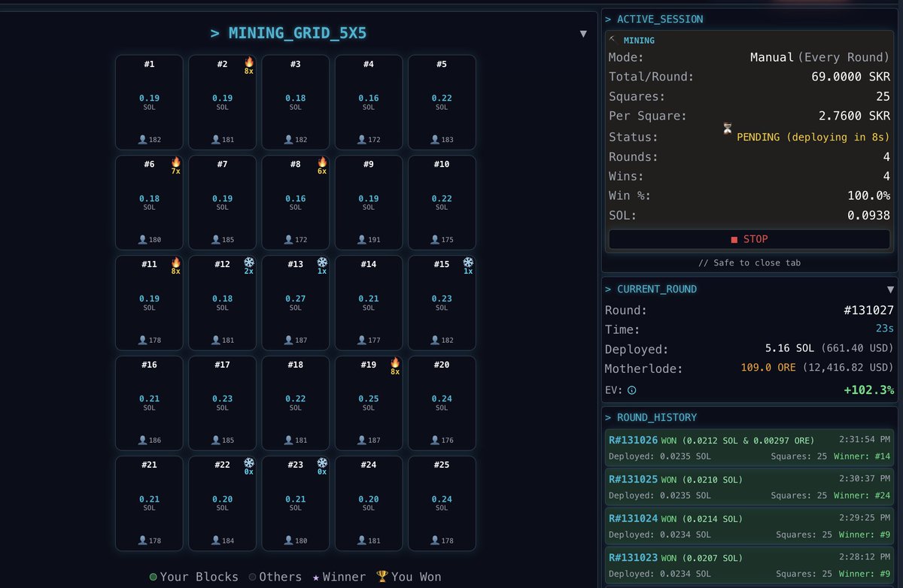Select mining block #5

442,102
